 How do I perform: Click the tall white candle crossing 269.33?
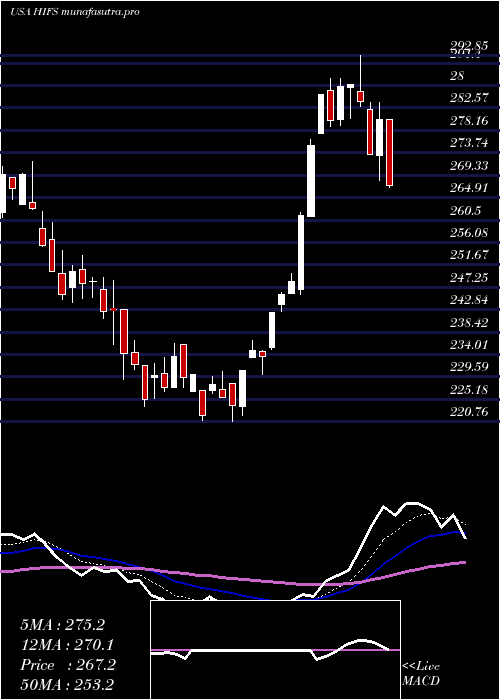pyautogui.click(x=311, y=181)
